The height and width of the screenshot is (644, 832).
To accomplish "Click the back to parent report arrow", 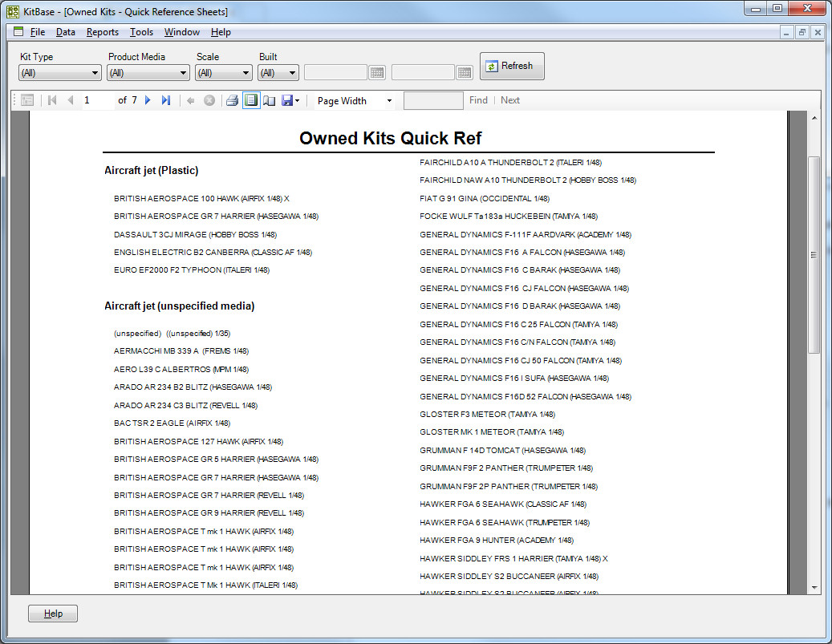I will 190,100.
